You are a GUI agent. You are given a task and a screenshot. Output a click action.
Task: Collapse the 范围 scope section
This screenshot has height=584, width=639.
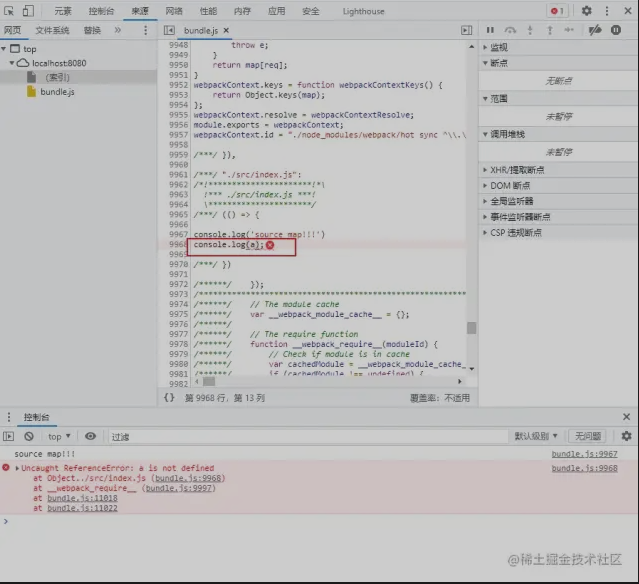pos(485,99)
